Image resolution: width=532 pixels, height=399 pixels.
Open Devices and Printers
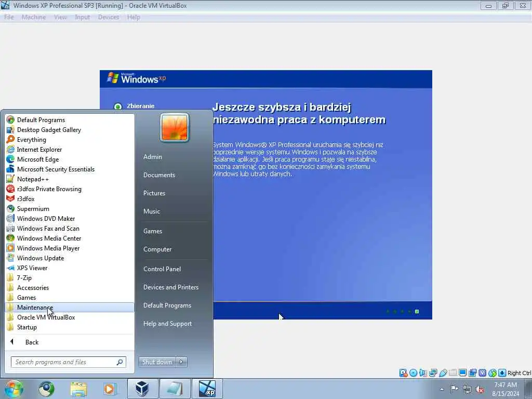coord(174,287)
